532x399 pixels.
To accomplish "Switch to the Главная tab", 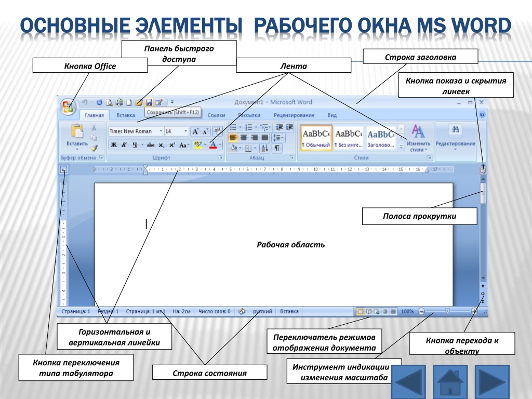I will coord(95,115).
